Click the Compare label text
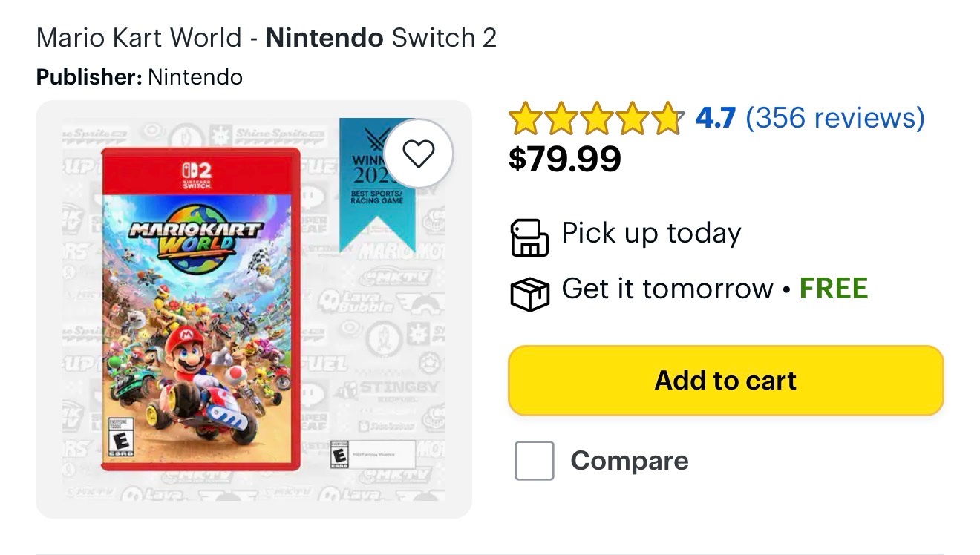Screen dimensions: 980x555 coord(629,461)
